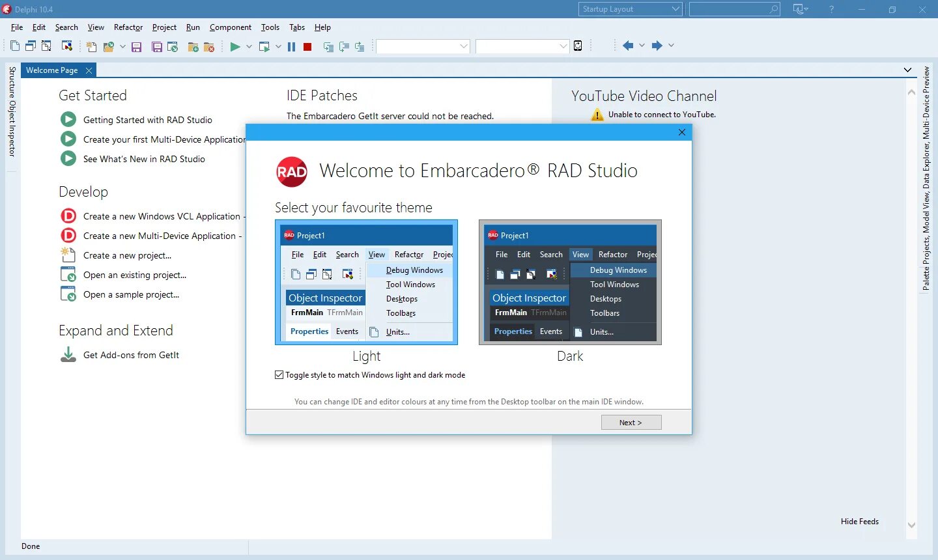Screen dimensions: 938x560
Task: Open the Tabs menu
Action: pyautogui.click(x=297, y=27)
